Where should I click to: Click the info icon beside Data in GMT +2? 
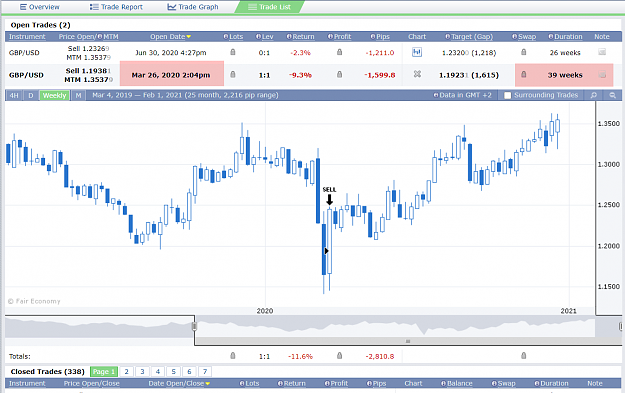[436, 95]
